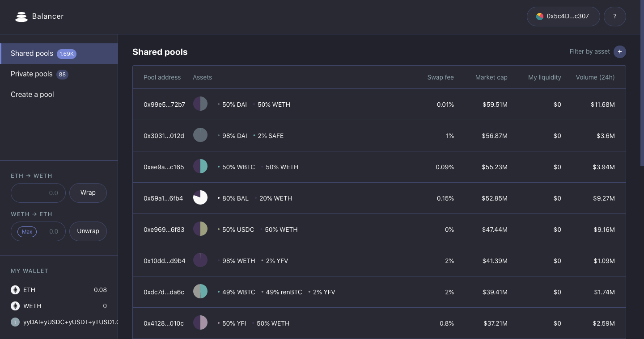Open the question mark help button

click(615, 17)
